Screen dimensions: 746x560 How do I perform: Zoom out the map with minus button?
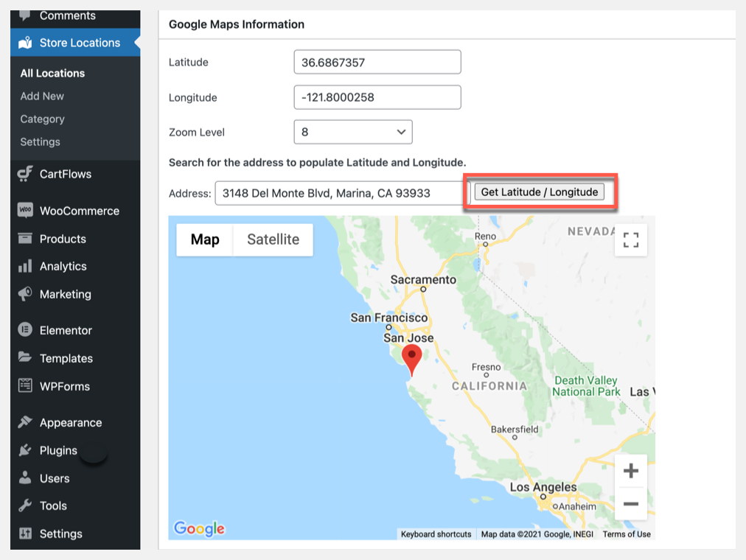point(630,504)
